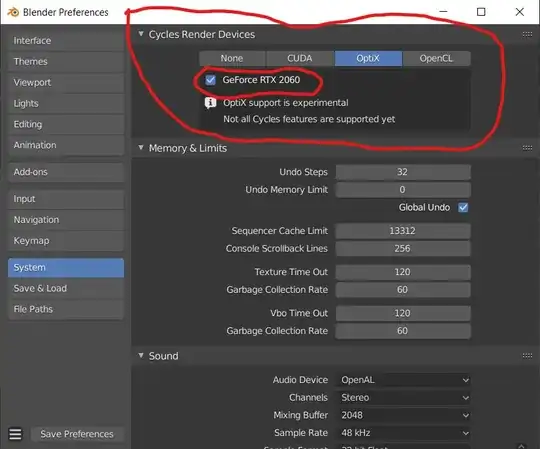Viewport: 540px width, 449px height.
Task: Click the Save Preferences button
Action: pos(77,434)
